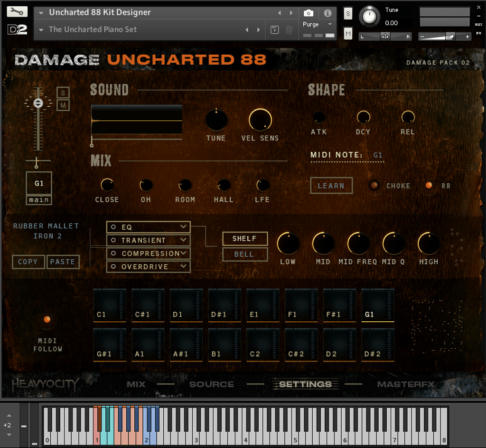This screenshot has width=486, height=448.
Task: Toggle the RR round robin indicator
Action: pos(429,185)
